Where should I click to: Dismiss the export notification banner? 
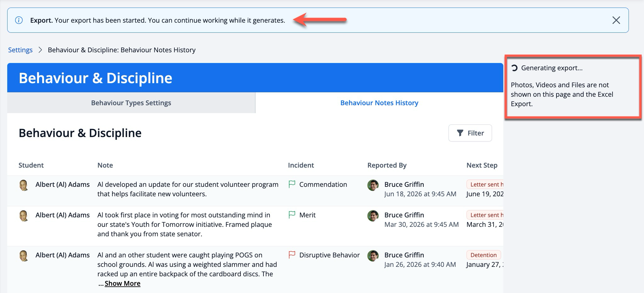[616, 20]
